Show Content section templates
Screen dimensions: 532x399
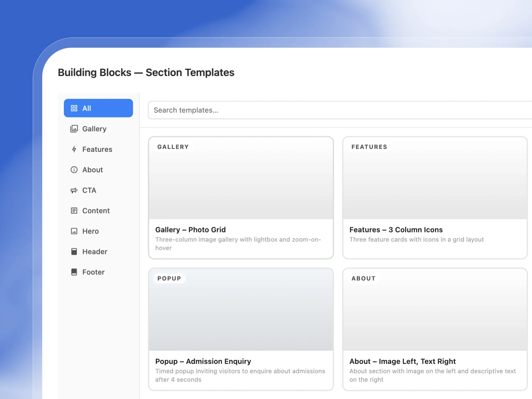pos(98,211)
